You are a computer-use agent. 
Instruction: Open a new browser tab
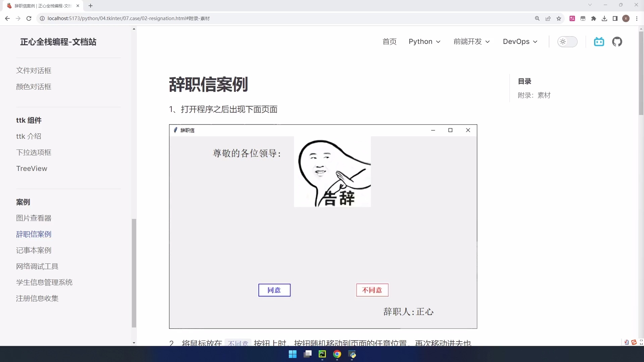tap(91, 6)
